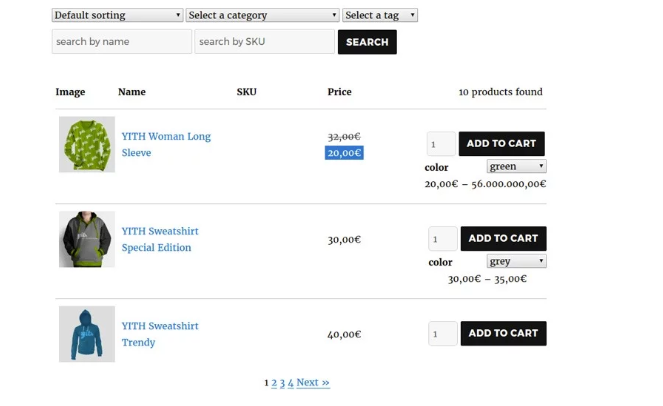Image resolution: width=663 pixels, height=406 pixels.
Task: Open the grey color dropdown
Action: pos(516,261)
